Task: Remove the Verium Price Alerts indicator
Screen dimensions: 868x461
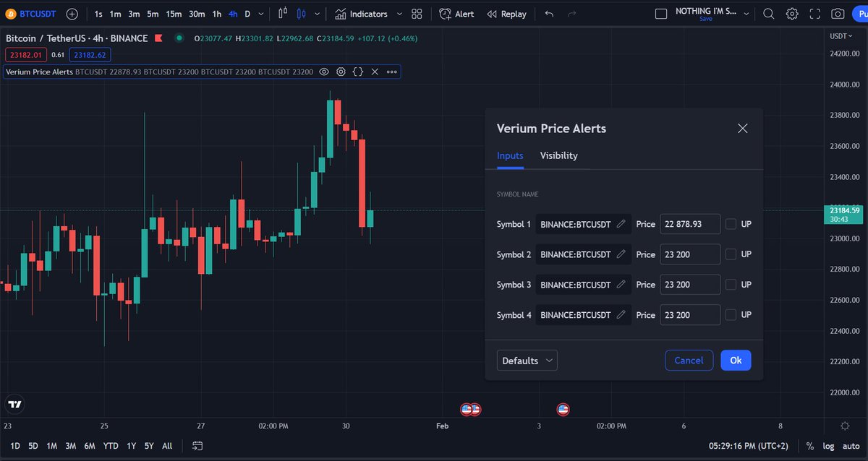Action: pyautogui.click(x=375, y=72)
